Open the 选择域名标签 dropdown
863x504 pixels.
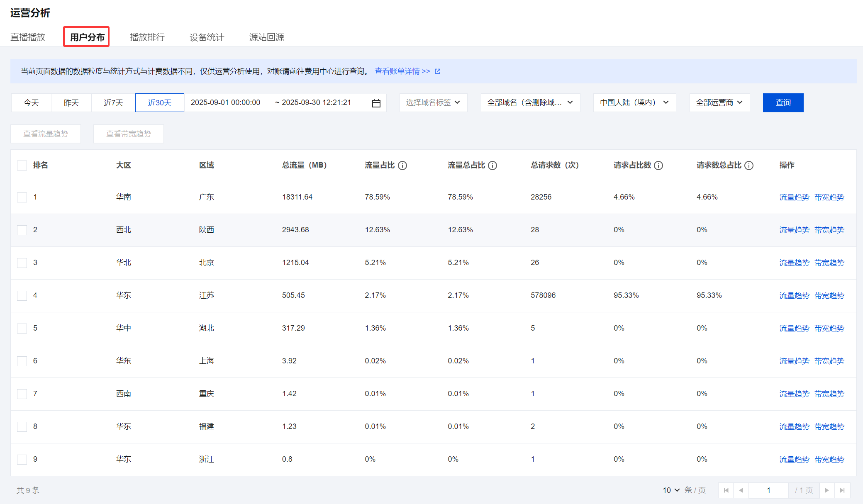pos(433,102)
